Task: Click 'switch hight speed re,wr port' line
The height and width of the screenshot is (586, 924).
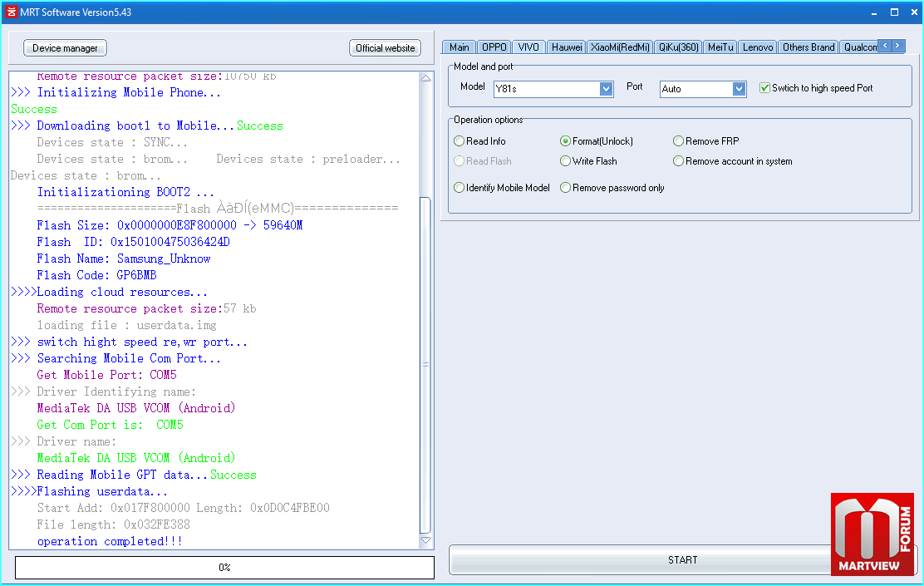Action: point(129,342)
